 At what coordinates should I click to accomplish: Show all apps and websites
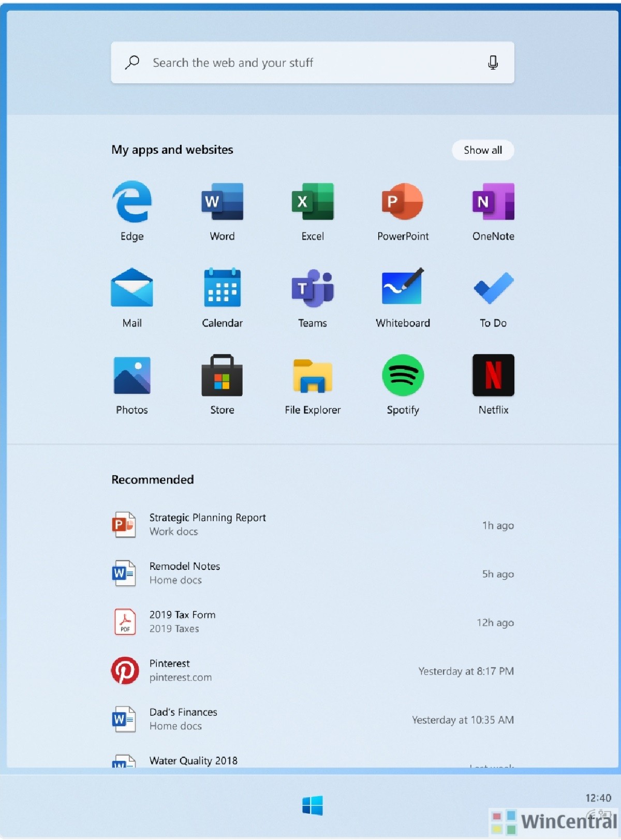483,150
